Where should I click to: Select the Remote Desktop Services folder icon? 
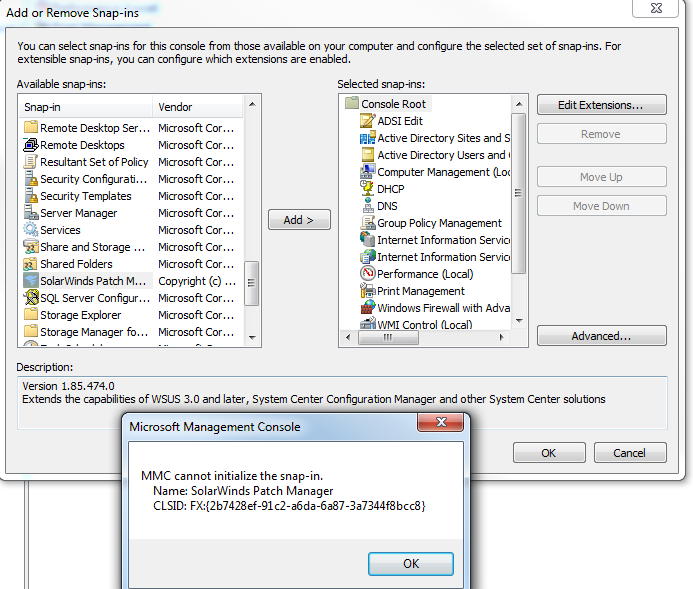point(31,127)
